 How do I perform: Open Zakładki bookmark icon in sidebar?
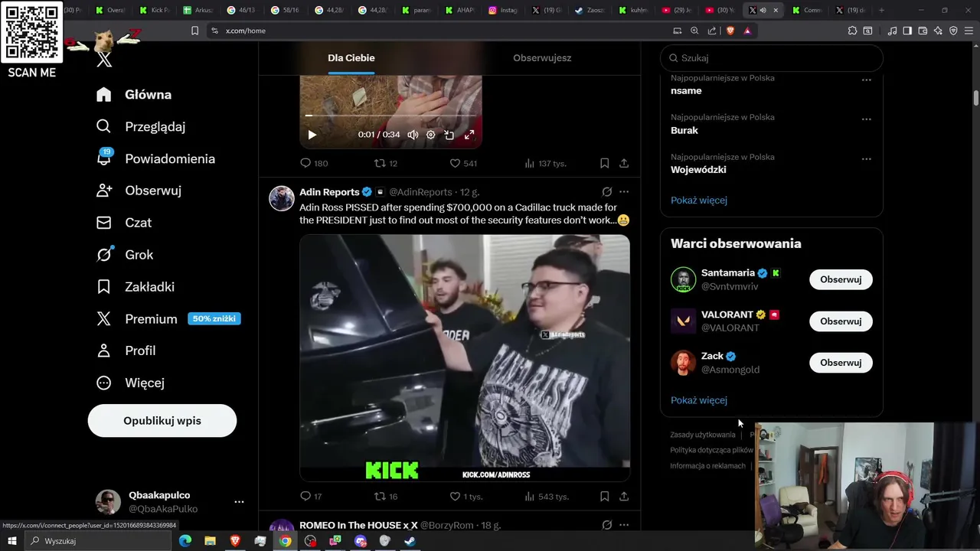tap(104, 287)
